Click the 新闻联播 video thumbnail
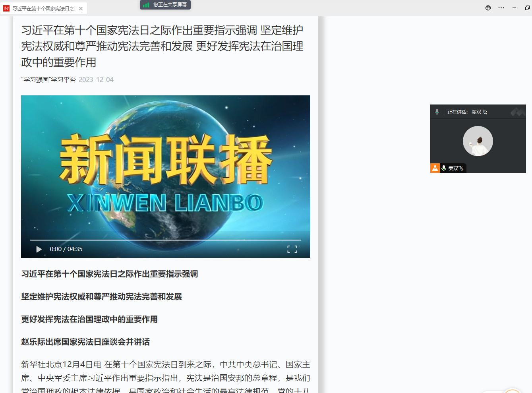 click(x=165, y=167)
